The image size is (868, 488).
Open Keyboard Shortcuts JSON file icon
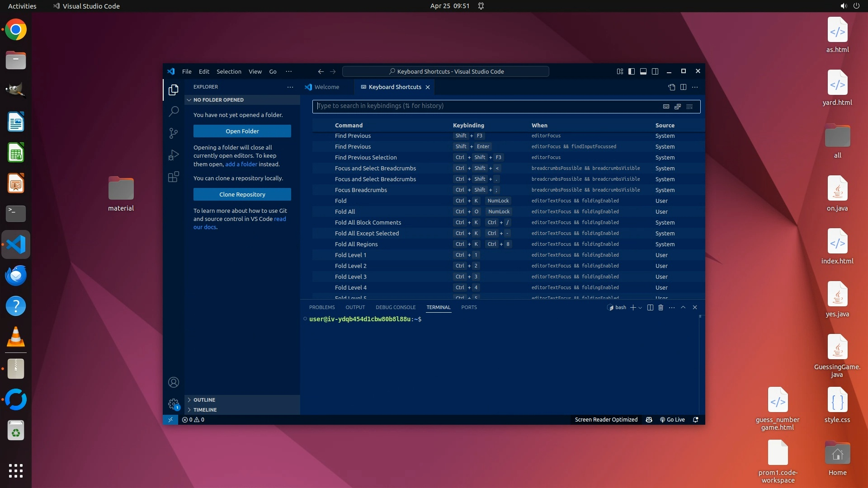pos(671,87)
